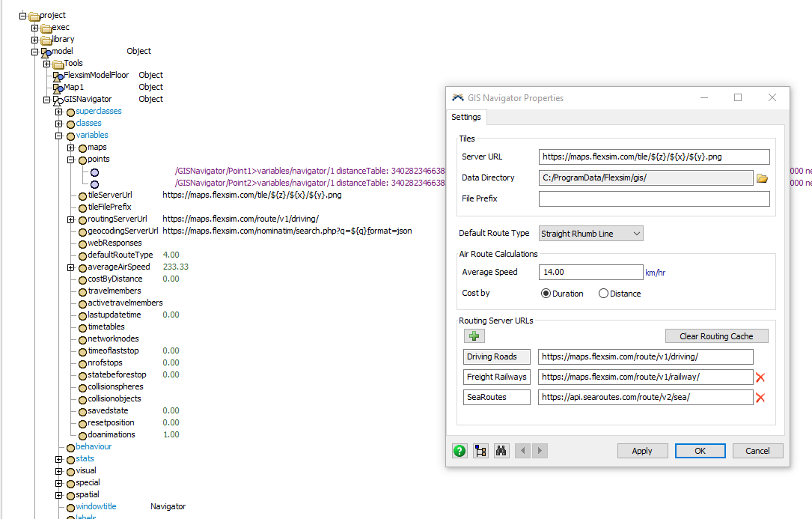
Task: Open help with green question mark icon
Action: pyautogui.click(x=460, y=451)
